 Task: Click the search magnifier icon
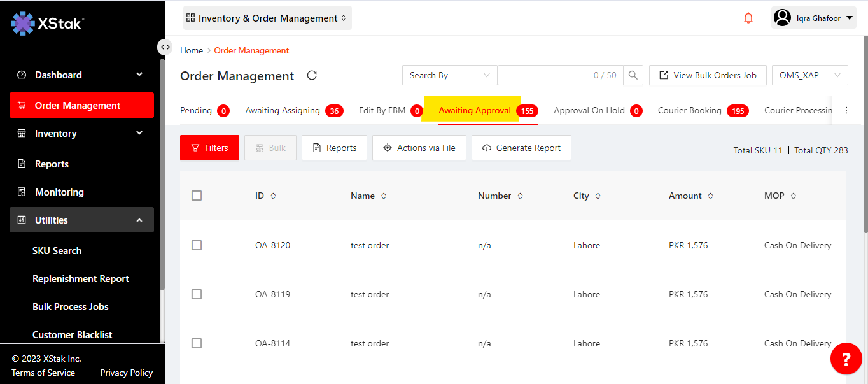click(x=633, y=75)
